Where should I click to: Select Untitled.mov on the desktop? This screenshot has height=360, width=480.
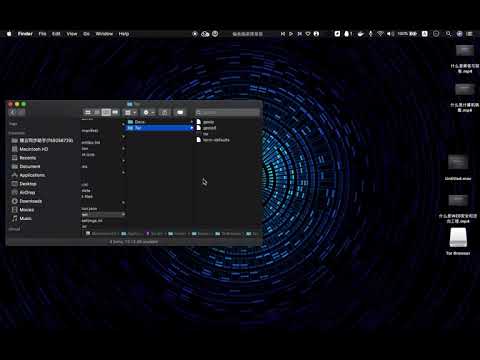click(x=458, y=167)
